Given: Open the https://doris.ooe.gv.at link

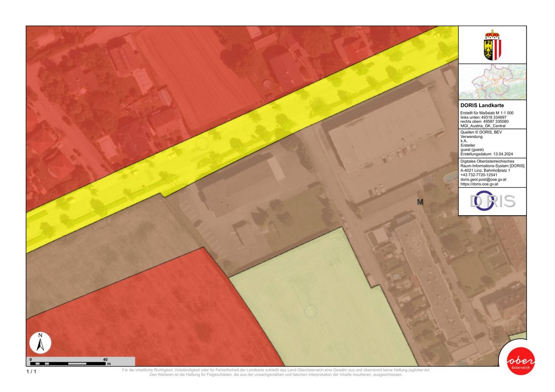Looking at the screenshot, I should pos(479,184).
